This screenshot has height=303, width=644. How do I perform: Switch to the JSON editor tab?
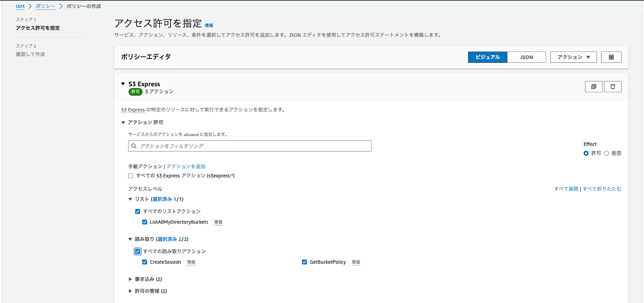(x=526, y=57)
